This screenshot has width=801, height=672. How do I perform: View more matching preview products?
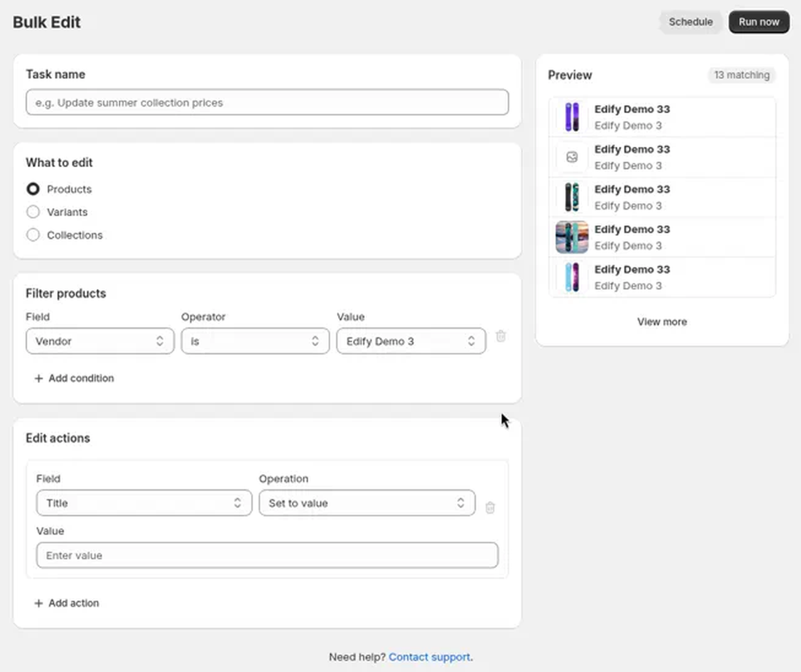point(662,322)
